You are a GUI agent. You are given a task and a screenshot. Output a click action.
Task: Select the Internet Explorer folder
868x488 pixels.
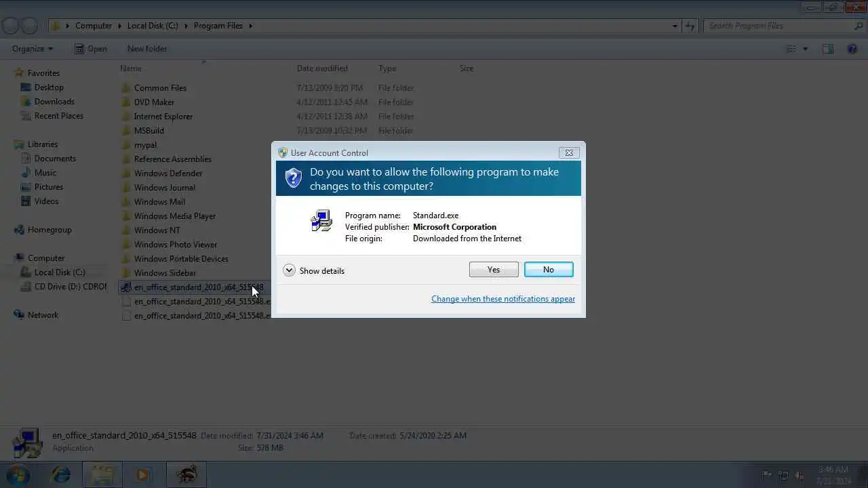pos(163,117)
